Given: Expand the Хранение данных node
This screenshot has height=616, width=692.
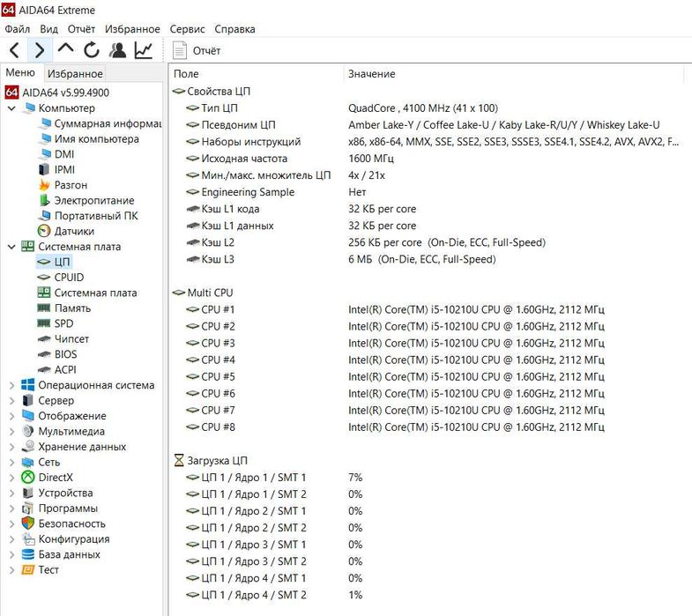Looking at the screenshot, I should click(x=12, y=447).
